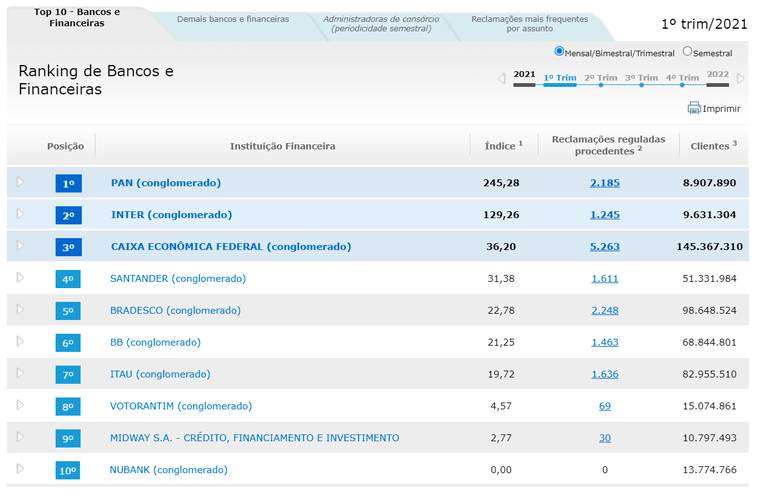Expand the BRADESCO (conglomerado) row

[20, 309]
